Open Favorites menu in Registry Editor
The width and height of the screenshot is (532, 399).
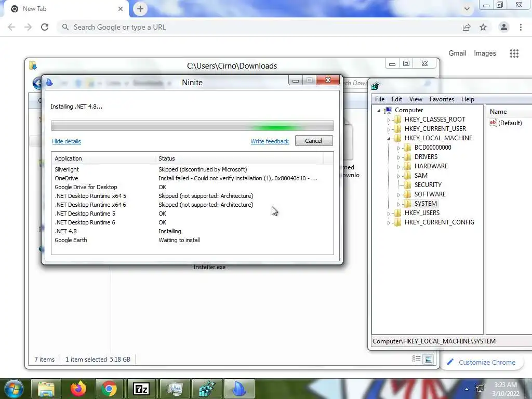[442, 99]
